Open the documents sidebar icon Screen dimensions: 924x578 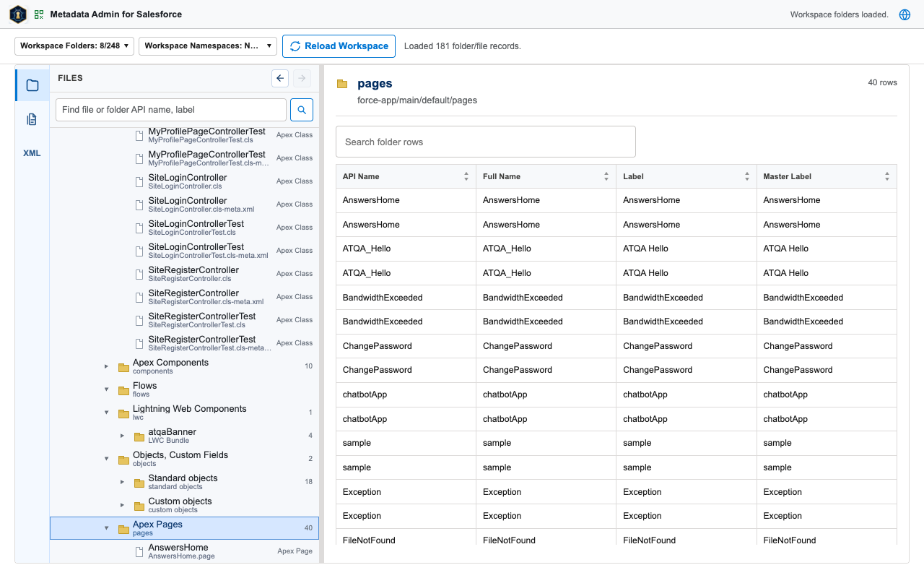click(x=32, y=119)
